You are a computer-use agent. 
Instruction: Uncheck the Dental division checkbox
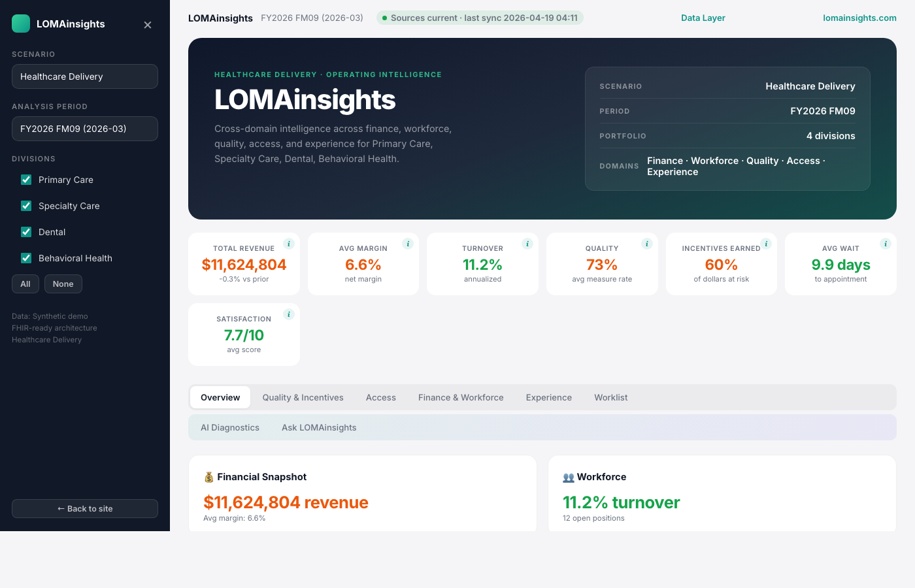(26, 232)
